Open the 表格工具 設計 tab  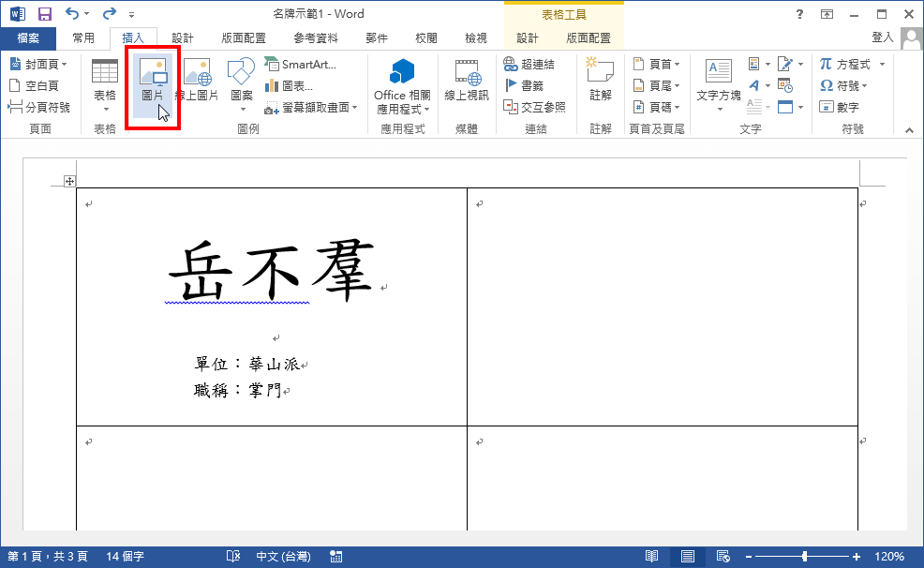coord(527,37)
